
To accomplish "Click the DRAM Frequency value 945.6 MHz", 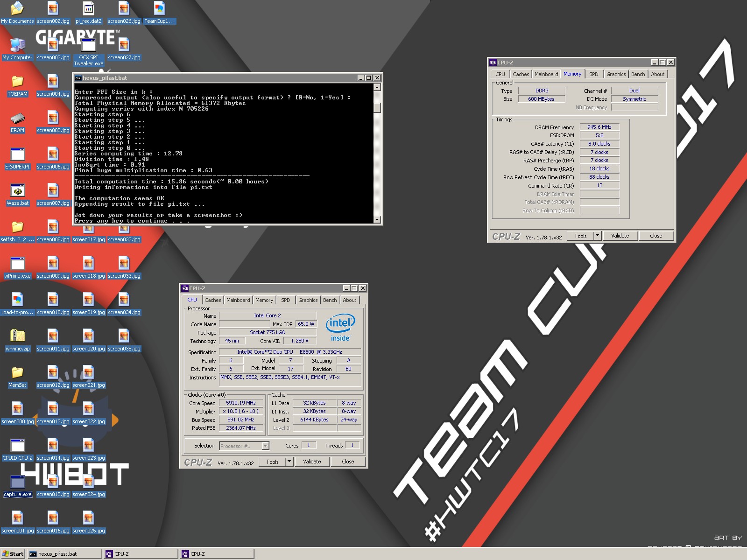I will pos(599,127).
